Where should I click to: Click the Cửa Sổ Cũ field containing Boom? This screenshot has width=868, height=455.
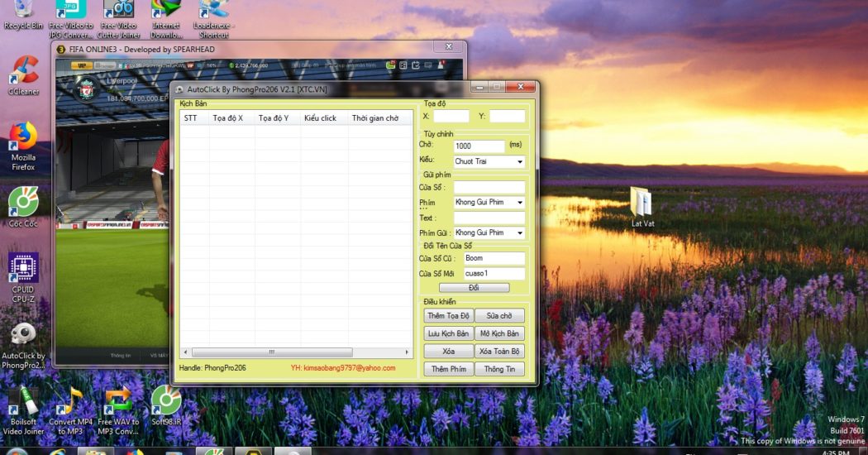pyautogui.click(x=494, y=258)
